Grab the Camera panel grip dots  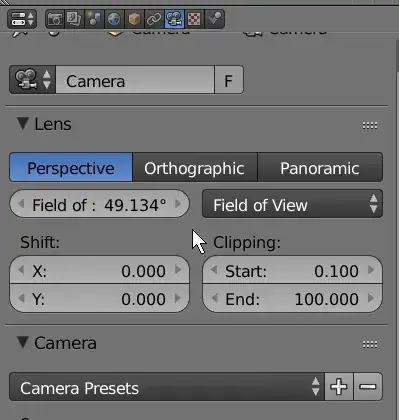(370, 344)
